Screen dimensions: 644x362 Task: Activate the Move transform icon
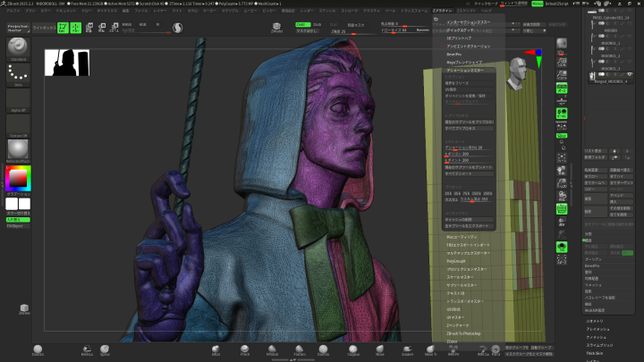[89, 28]
